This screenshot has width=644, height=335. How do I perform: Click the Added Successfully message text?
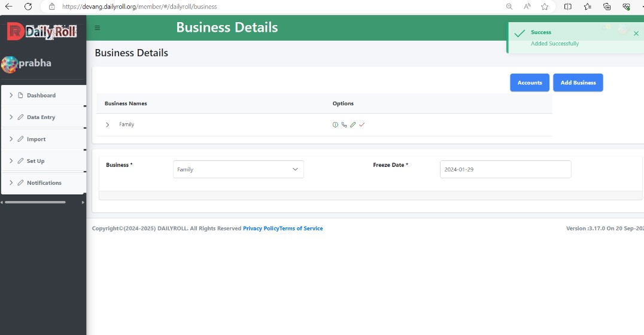[x=554, y=44]
